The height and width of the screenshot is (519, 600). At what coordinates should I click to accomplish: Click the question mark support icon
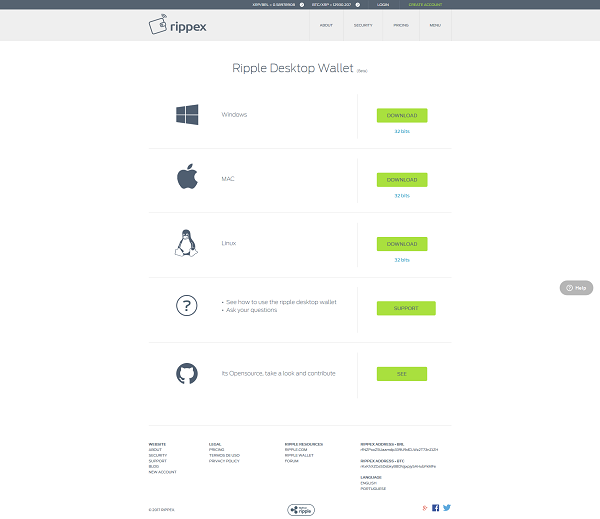(x=187, y=305)
